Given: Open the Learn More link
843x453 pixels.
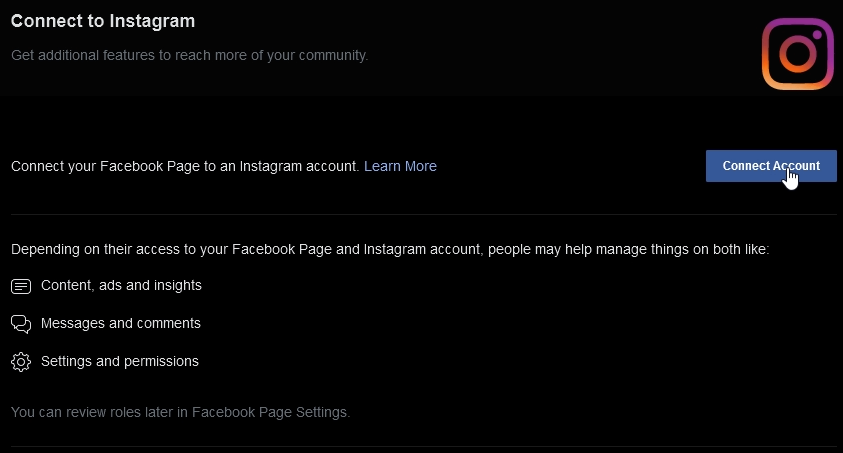Looking at the screenshot, I should click(x=400, y=166).
